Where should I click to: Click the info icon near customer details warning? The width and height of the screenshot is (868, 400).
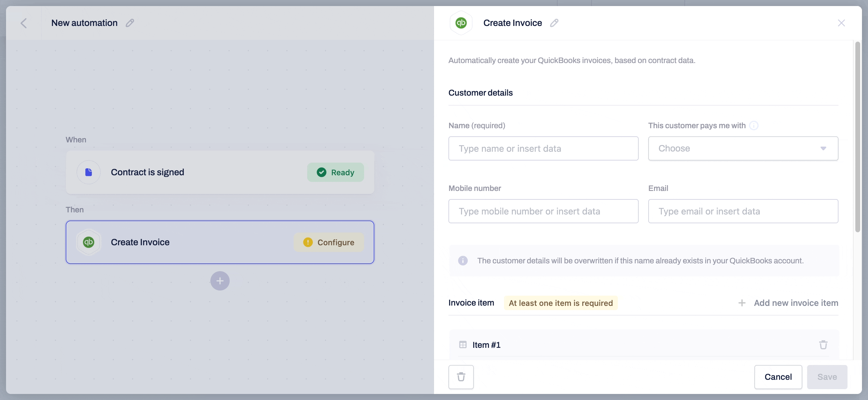[x=463, y=261]
